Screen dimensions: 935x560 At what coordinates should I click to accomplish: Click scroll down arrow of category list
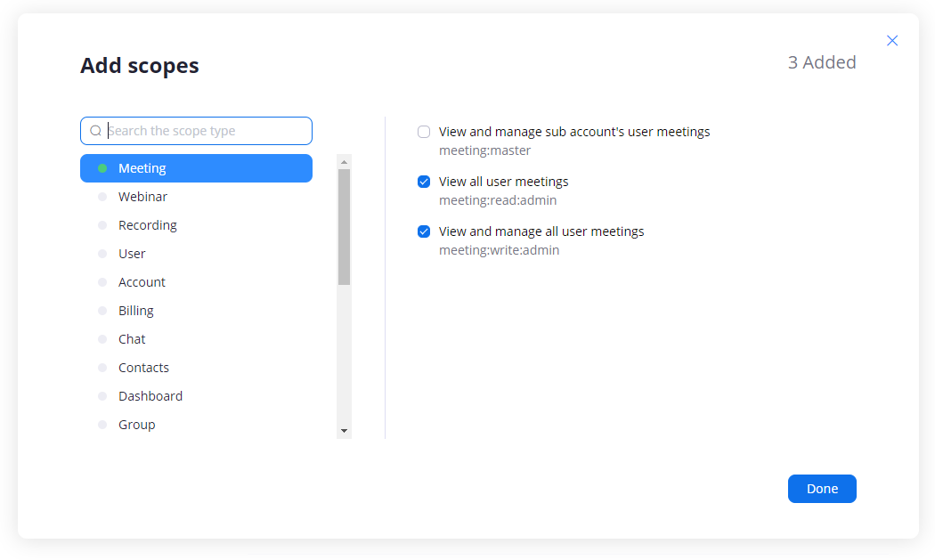tap(344, 431)
